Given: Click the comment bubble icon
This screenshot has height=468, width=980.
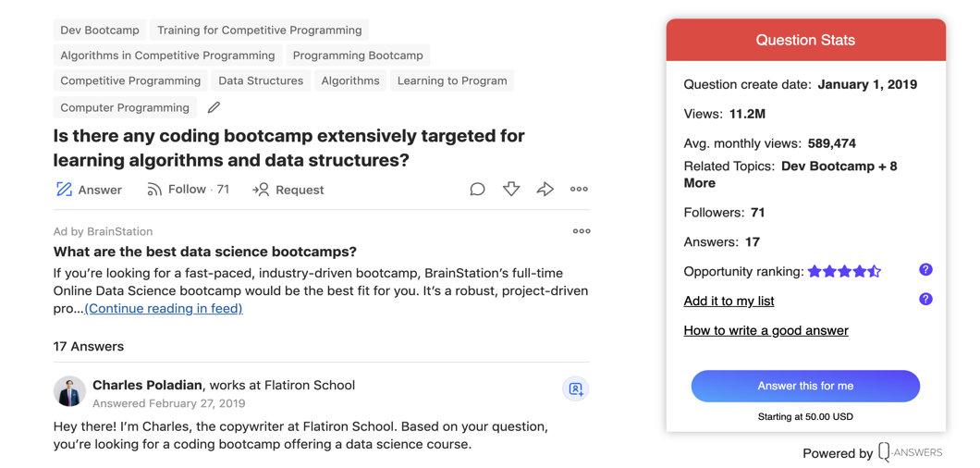Looking at the screenshot, I should tap(477, 190).
